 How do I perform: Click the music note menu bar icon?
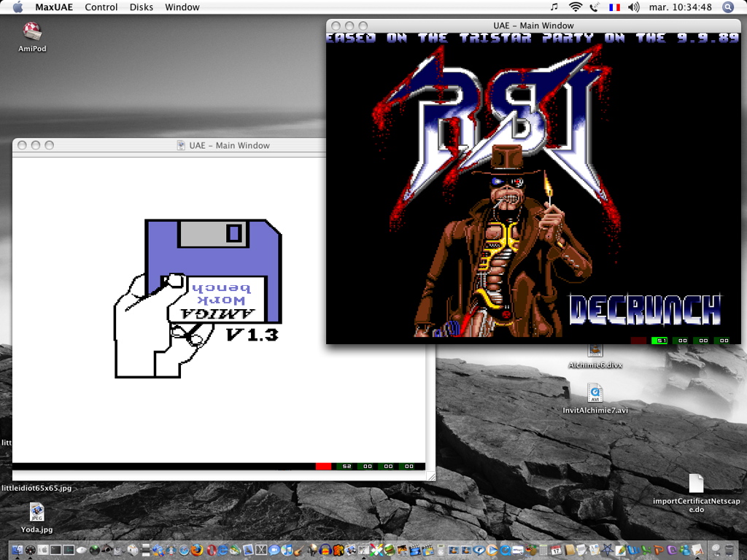coord(554,7)
